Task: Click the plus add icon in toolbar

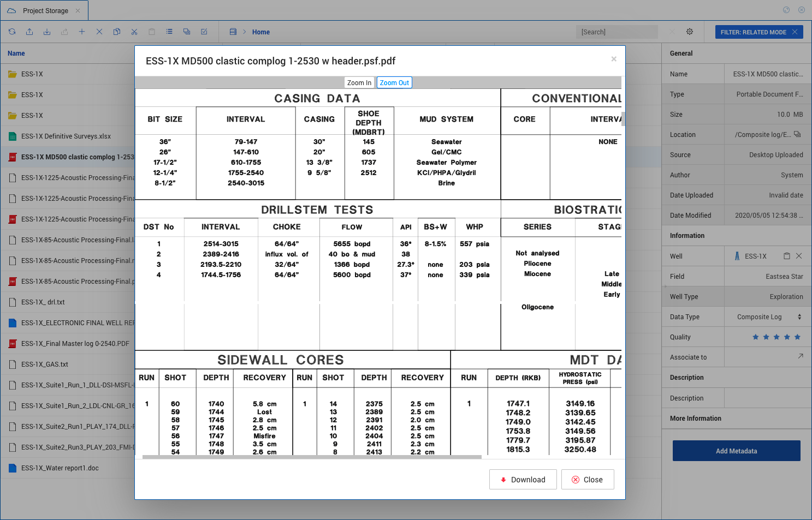Action: (x=82, y=32)
